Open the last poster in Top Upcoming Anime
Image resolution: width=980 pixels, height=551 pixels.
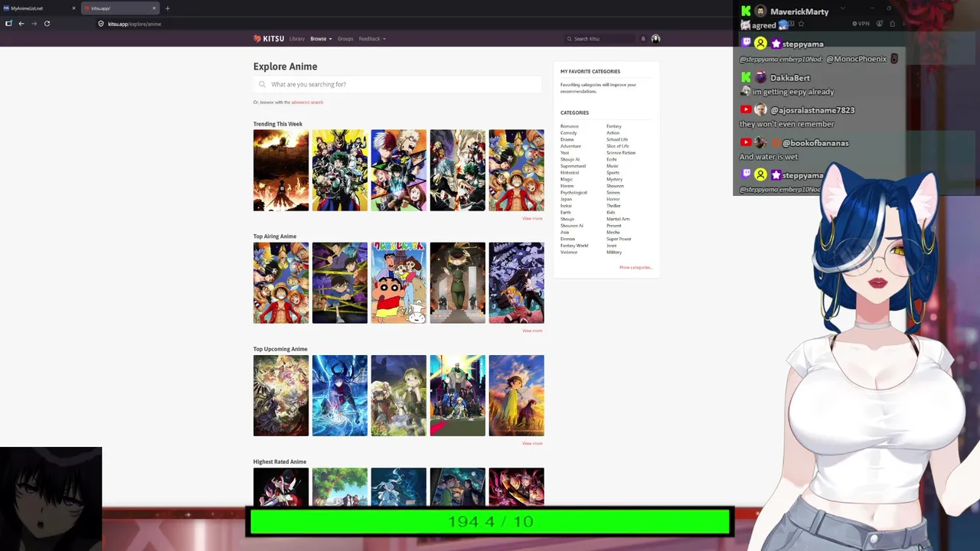coord(517,396)
